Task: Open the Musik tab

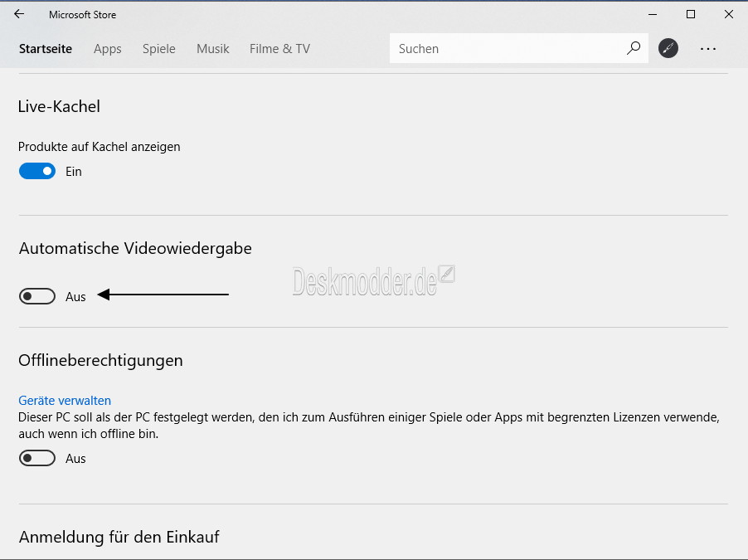Action: 213,49
